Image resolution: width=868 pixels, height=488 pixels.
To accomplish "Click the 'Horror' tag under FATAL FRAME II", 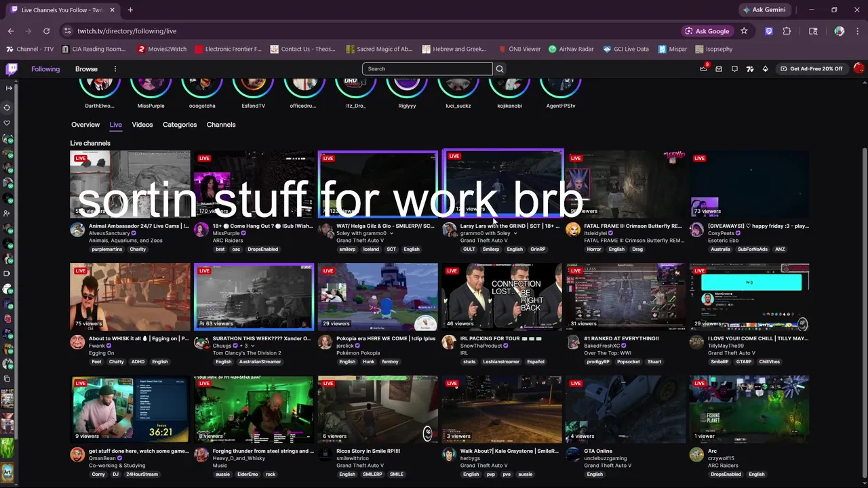I will coord(594,249).
